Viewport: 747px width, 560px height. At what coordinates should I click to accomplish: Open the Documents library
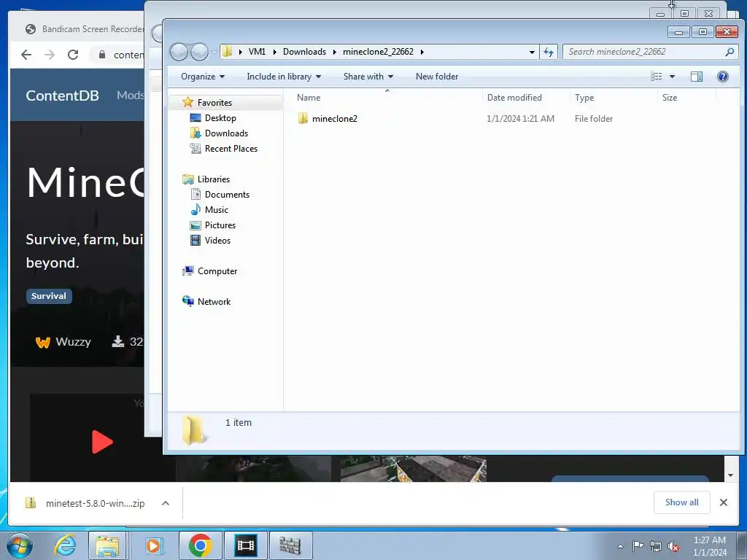(227, 194)
